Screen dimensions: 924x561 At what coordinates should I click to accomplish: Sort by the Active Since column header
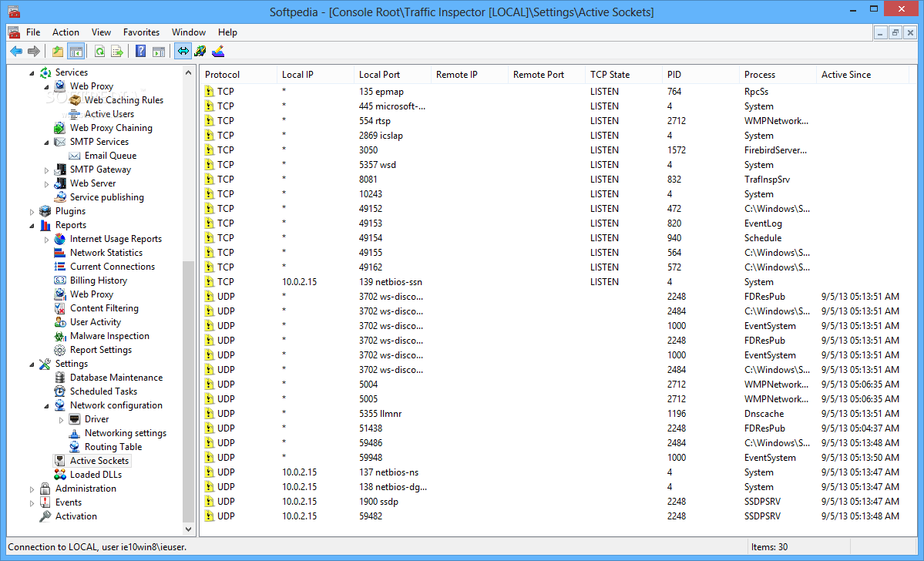coord(862,75)
